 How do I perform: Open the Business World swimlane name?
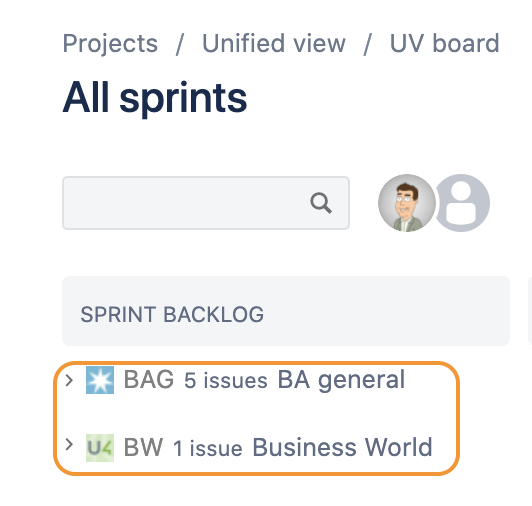pyautogui.click(x=342, y=447)
